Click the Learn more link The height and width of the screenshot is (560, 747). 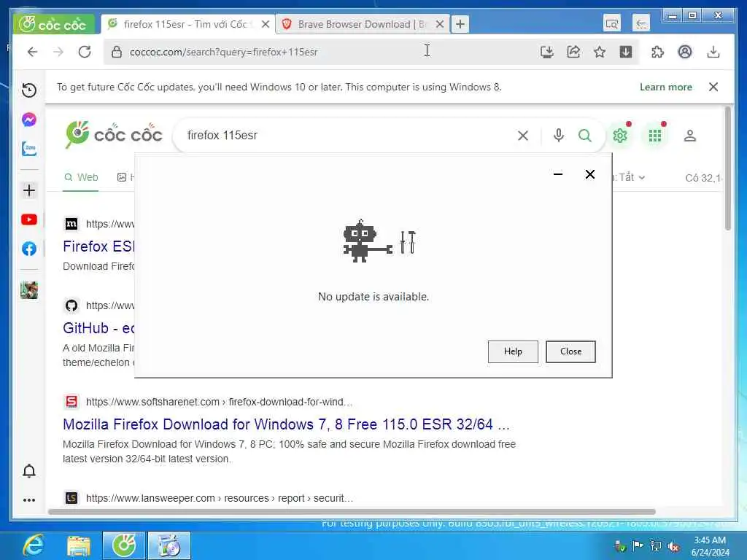coord(665,87)
